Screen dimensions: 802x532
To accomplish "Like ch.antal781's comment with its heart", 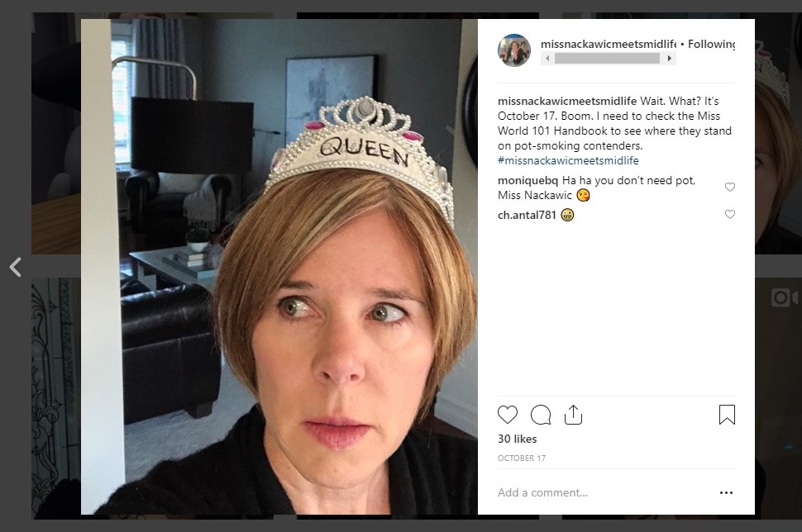I will 729,215.
